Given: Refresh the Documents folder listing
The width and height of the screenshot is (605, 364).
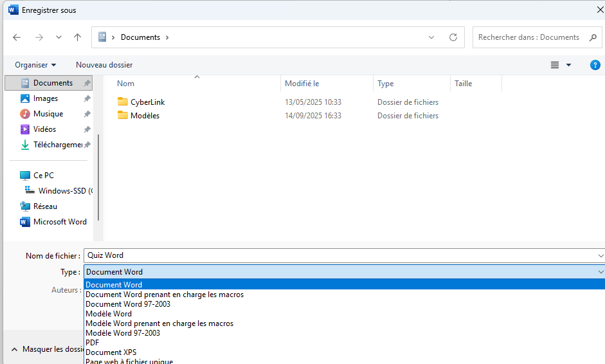Looking at the screenshot, I should pos(453,37).
